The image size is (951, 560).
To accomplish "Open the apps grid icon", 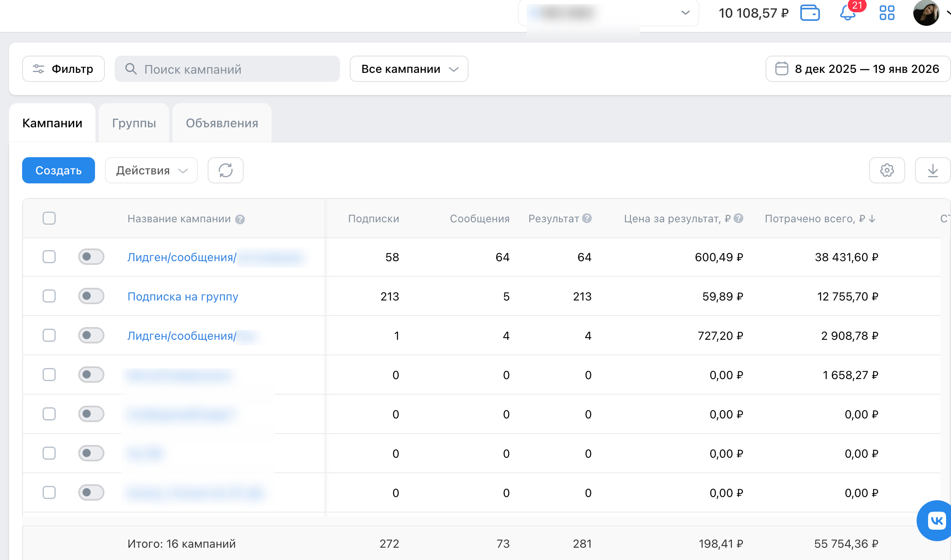I will 887,13.
